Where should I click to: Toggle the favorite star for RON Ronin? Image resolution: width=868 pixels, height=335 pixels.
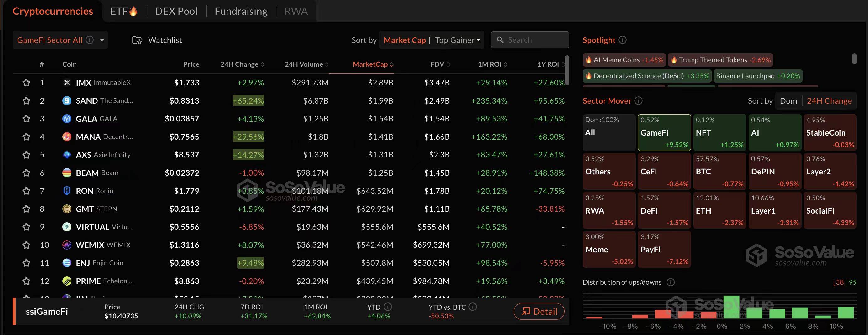point(26,191)
